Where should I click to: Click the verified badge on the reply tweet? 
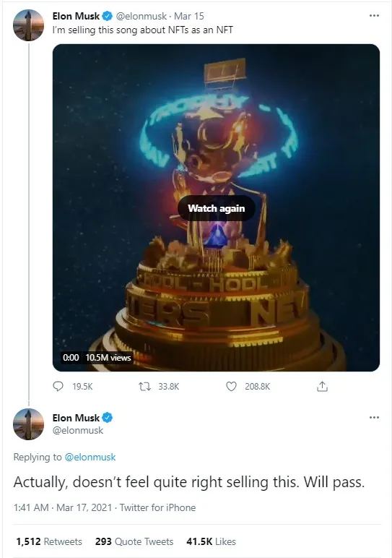coord(108,418)
